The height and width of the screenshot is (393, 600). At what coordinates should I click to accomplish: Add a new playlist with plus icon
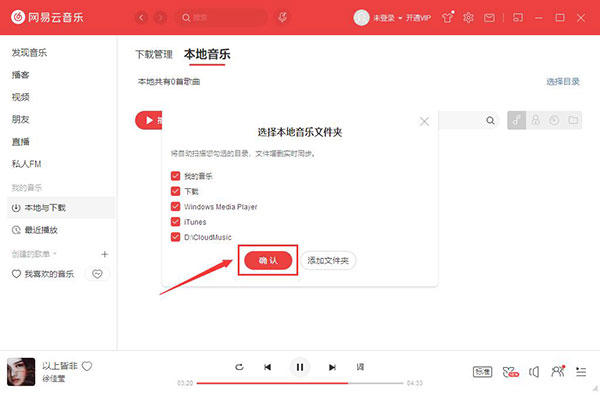coord(104,254)
